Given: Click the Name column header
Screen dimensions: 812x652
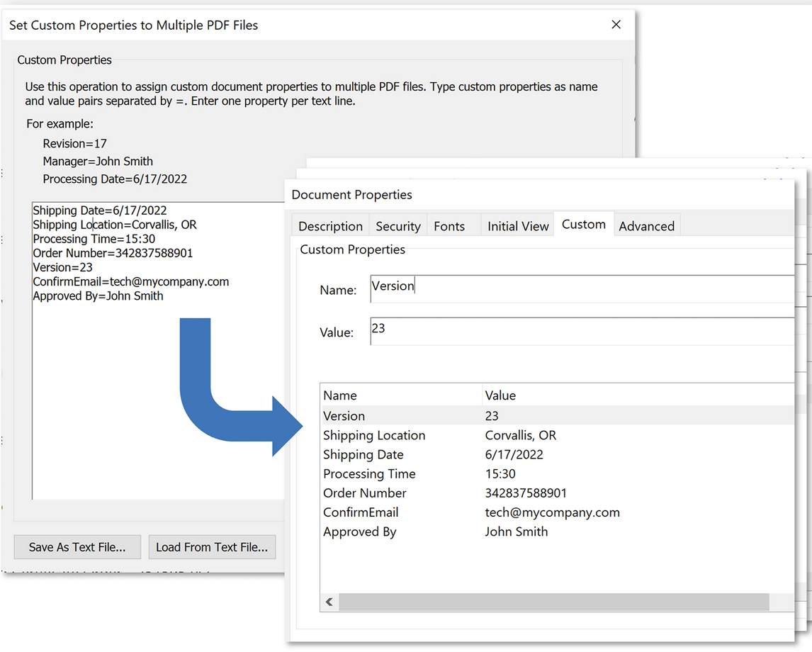Looking at the screenshot, I should tap(401, 395).
